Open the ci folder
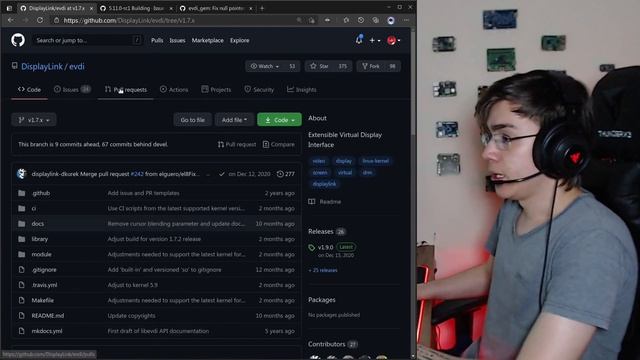640x360 pixels. coord(34,209)
